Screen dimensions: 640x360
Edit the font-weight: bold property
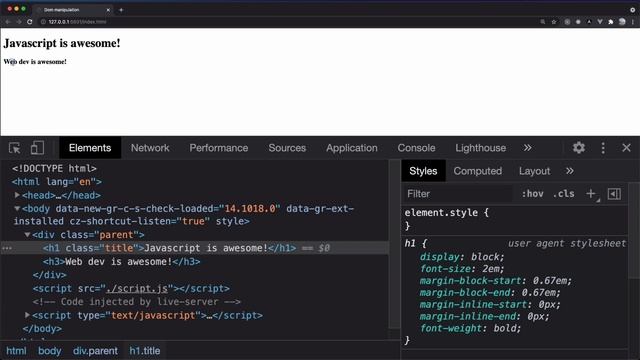(x=470, y=328)
